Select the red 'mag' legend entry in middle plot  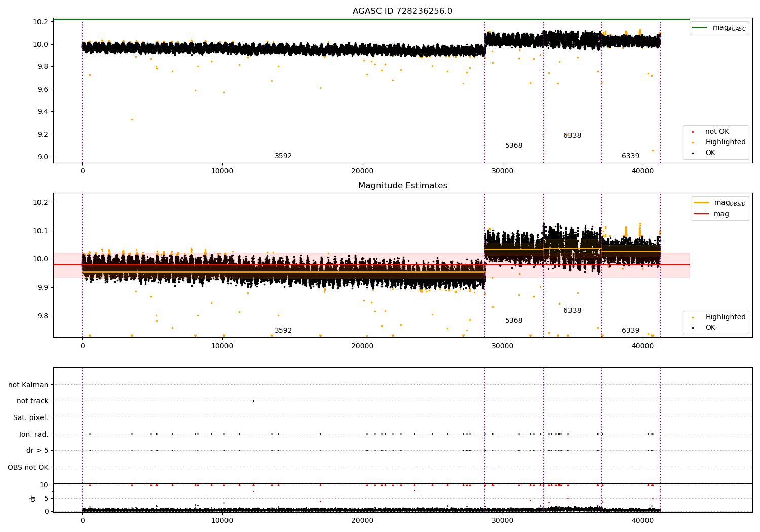click(712, 214)
